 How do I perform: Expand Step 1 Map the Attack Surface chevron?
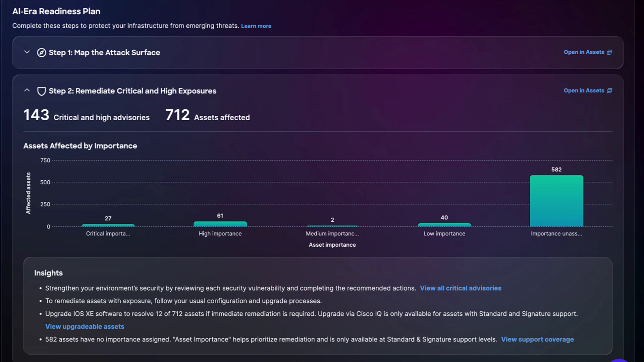(27, 52)
